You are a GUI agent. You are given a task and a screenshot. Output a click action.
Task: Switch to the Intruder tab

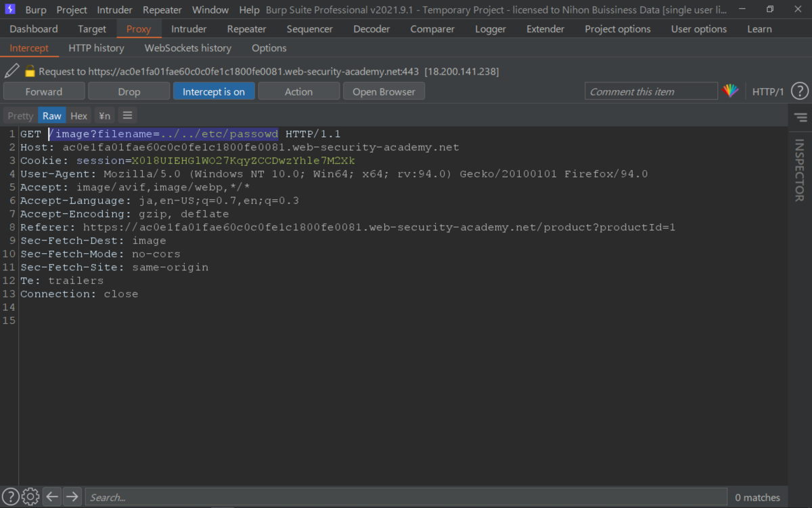[x=189, y=29]
